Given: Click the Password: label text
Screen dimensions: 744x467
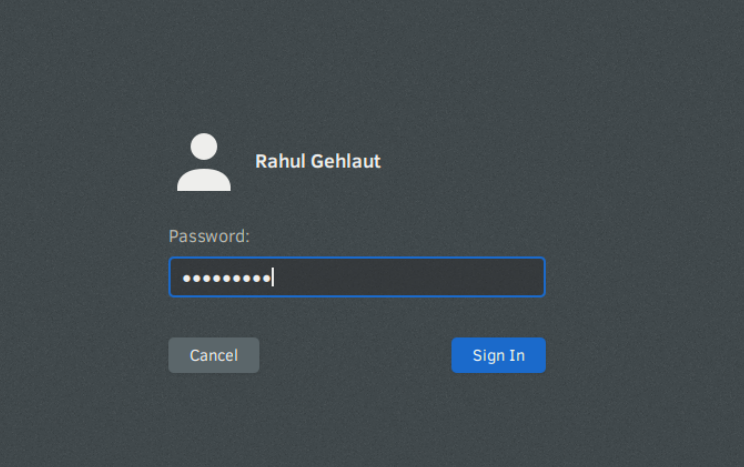Looking at the screenshot, I should coord(209,236).
